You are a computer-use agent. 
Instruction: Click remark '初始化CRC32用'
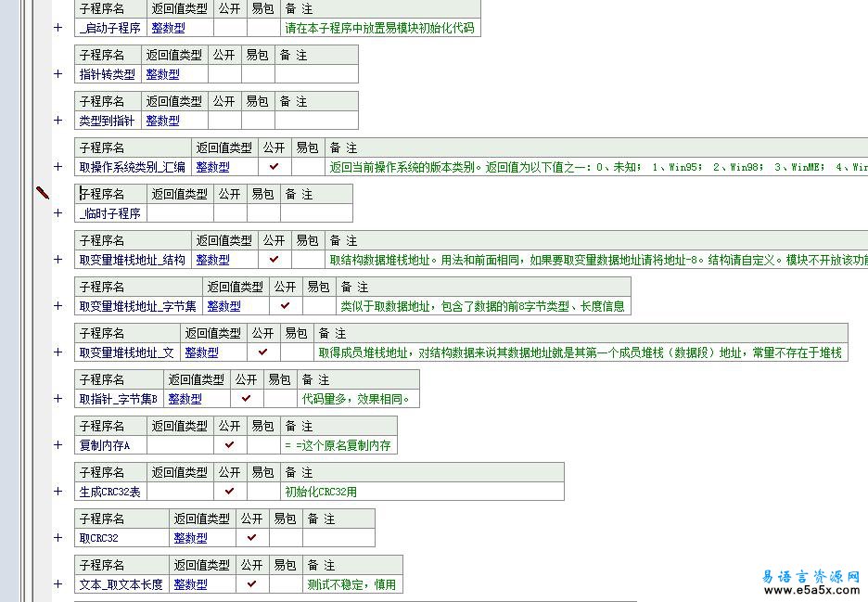coord(321,492)
